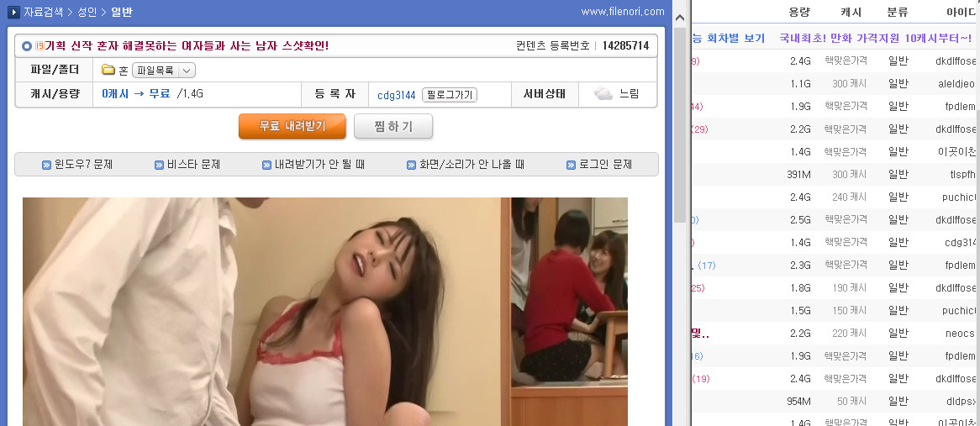This screenshot has height=426, width=980.
Task: Click the red 19 age-rating icon in the title
Action: pyautogui.click(x=40, y=45)
